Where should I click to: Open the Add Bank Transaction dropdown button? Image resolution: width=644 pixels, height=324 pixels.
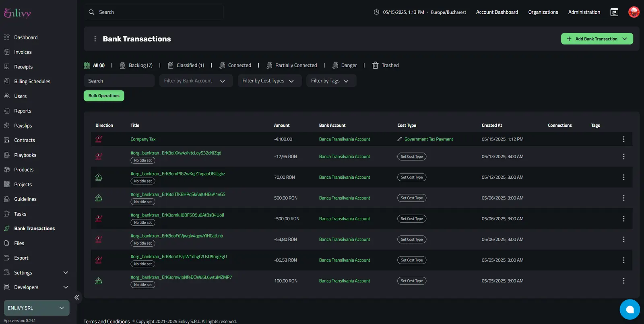[x=597, y=39]
